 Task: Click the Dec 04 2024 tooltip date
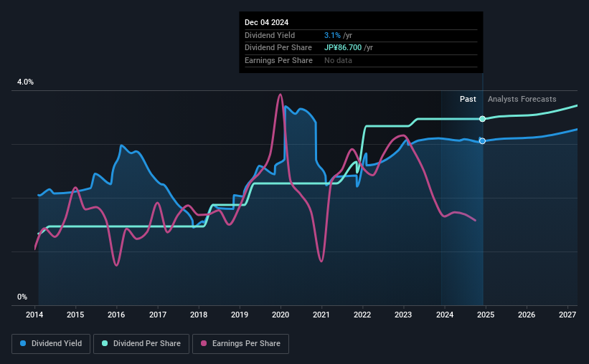(267, 22)
